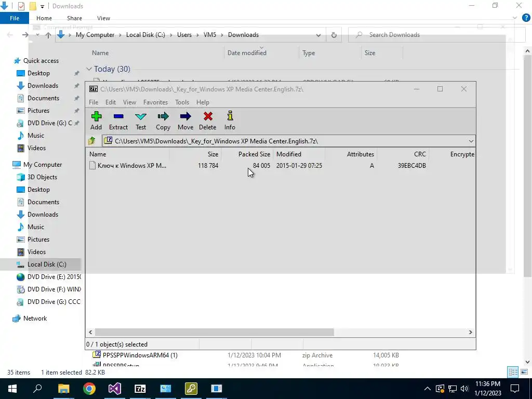The image size is (532, 399).
Task: Open Tools menu in 7-Zip
Action: [x=182, y=102]
